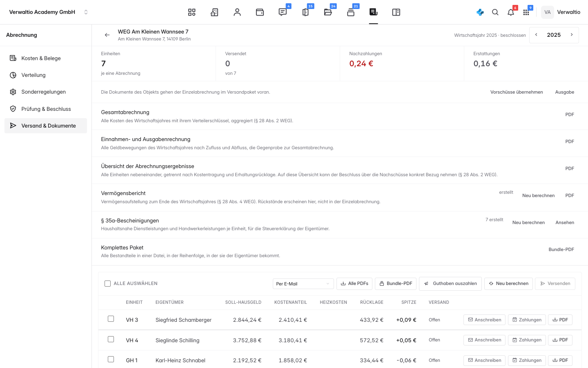Viewport: 588px width, 368px height.
Task: Select the checkbox for unit VH 3
Action: (x=111, y=319)
